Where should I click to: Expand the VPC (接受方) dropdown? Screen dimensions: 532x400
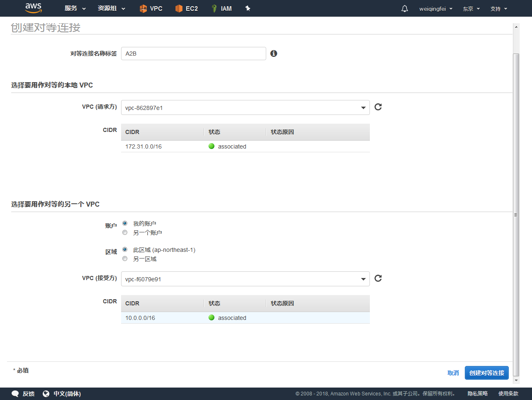tap(245, 279)
